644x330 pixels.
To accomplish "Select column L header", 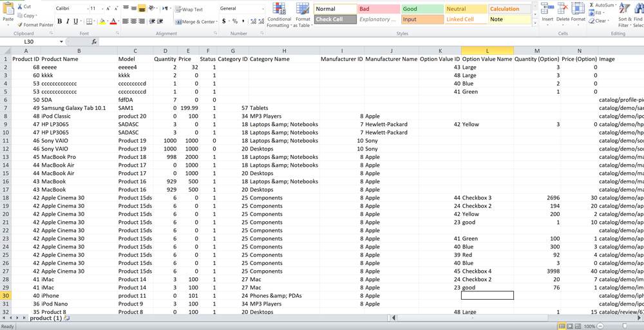I will (x=487, y=51).
